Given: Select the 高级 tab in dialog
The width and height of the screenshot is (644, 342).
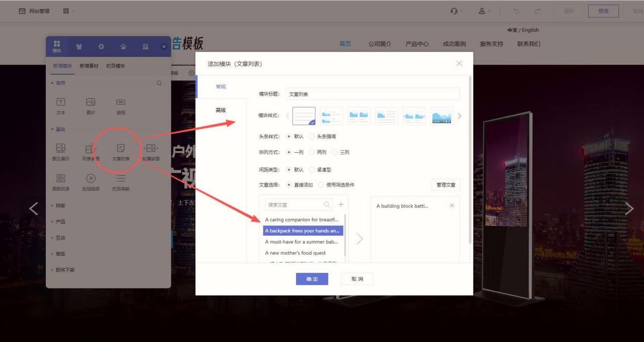Looking at the screenshot, I should 221,110.
